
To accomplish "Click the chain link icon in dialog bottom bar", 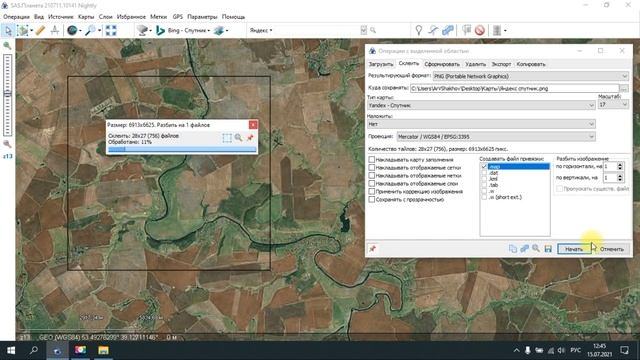I will (524, 249).
